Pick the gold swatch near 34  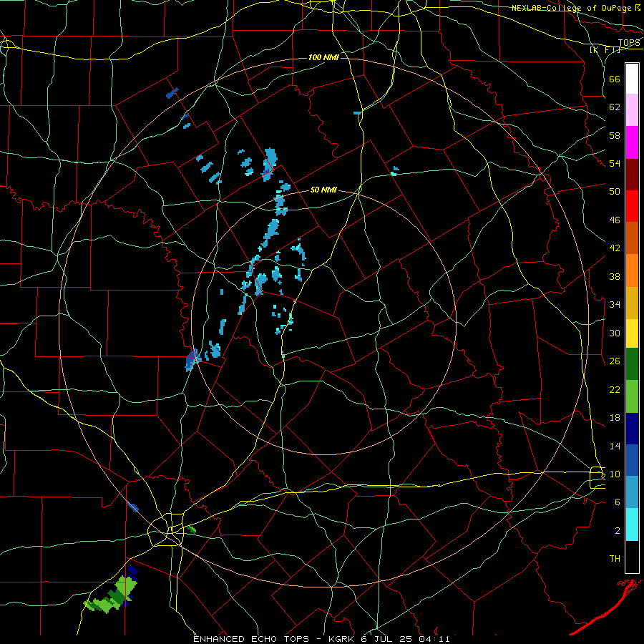(x=632, y=303)
